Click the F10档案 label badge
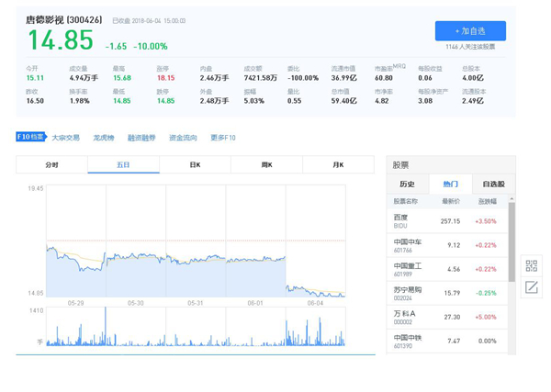Image resolution: width=551 pixels, height=392 pixels. tap(30, 137)
